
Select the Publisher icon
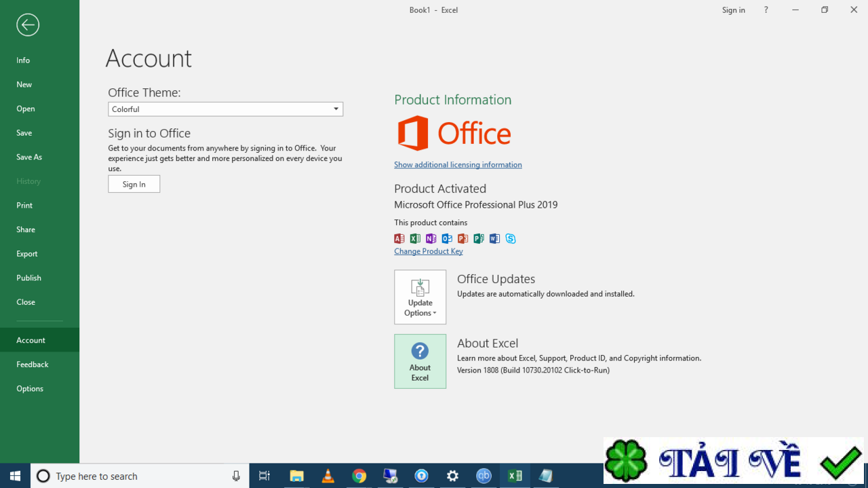(479, 238)
